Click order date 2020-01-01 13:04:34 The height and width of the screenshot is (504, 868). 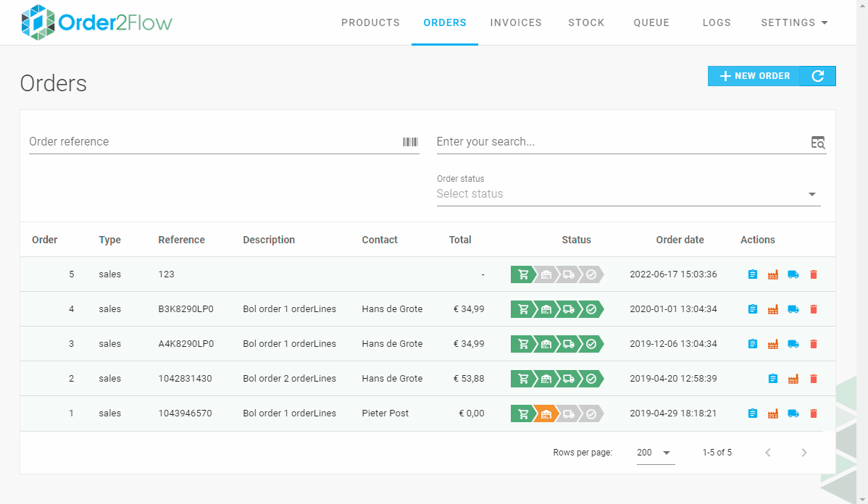[673, 309]
